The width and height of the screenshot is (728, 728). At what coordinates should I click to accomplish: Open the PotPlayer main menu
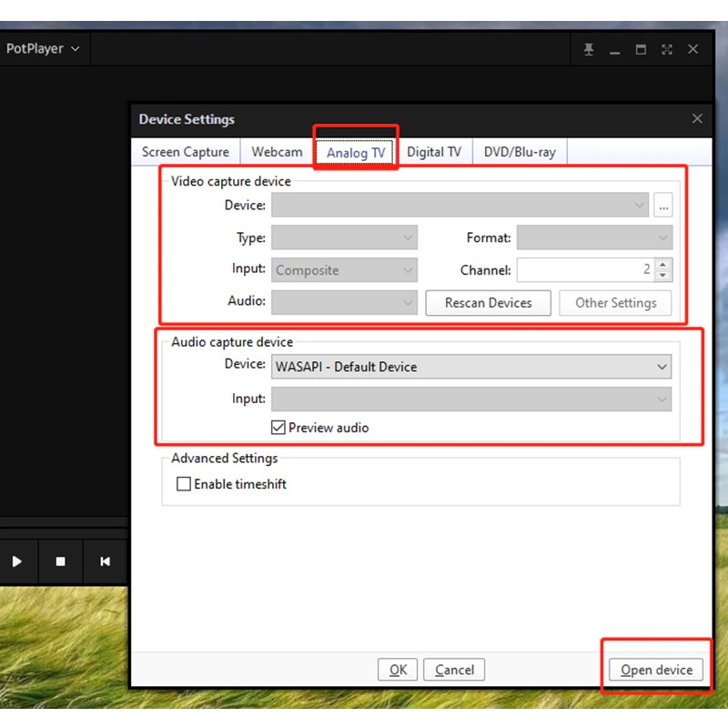point(43,48)
